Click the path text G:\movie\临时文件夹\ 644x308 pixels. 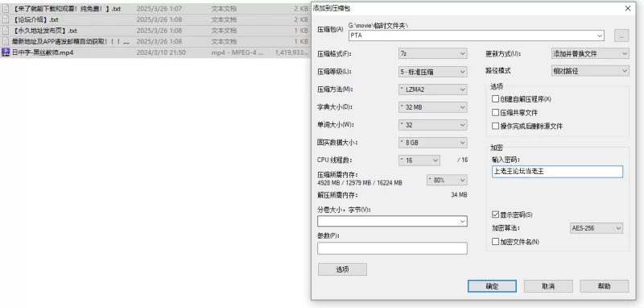[378, 26]
